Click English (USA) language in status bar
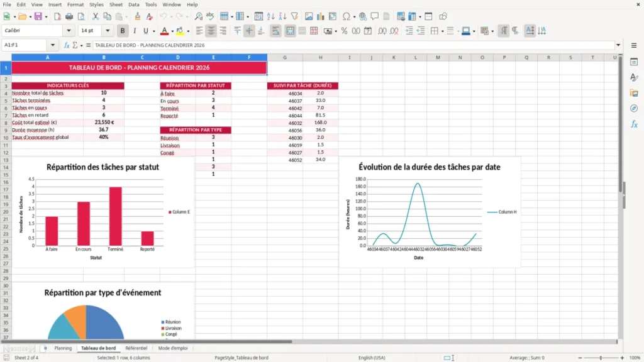 pos(372,358)
